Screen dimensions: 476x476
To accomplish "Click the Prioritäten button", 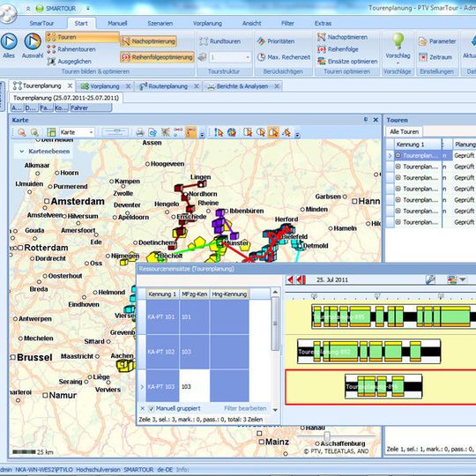I will [276, 41].
